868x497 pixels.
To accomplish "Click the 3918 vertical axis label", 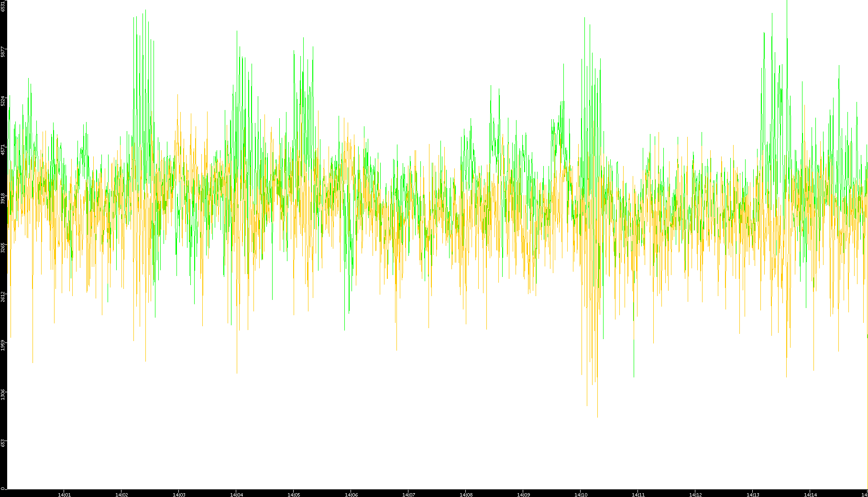I will [x=3, y=199].
